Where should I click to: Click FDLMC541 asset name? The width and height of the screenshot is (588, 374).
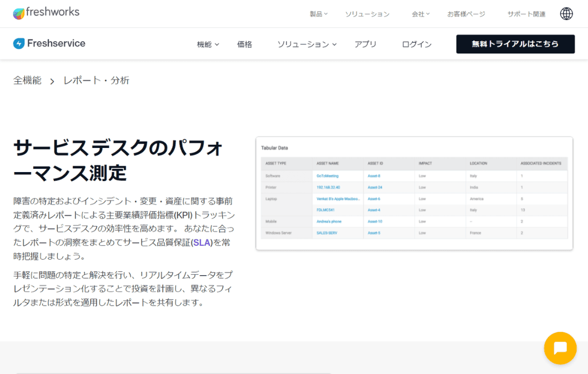click(326, 210)
